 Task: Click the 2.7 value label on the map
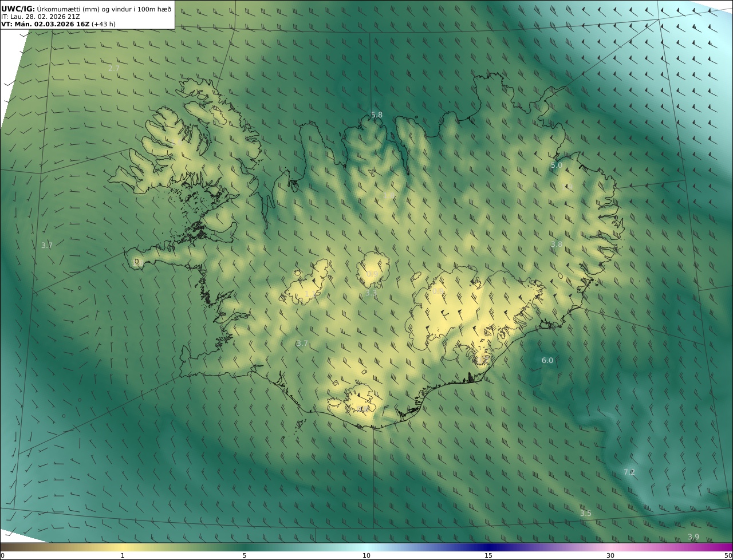coord(114,68)
